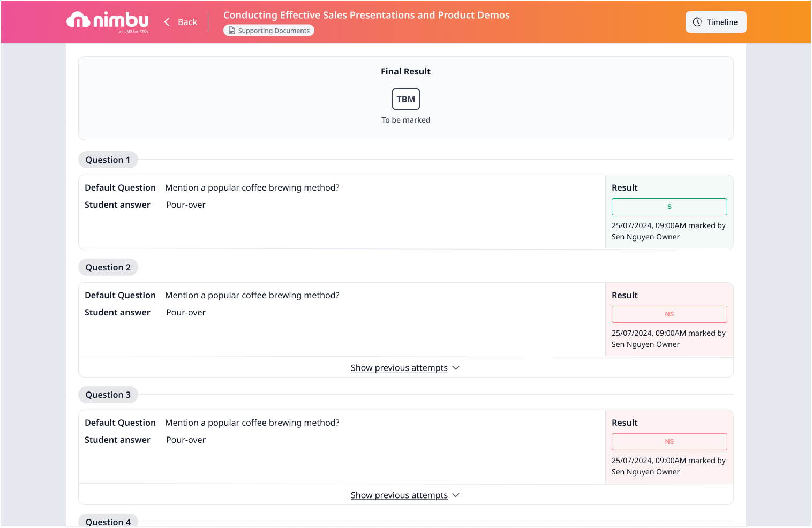Viewport: 812px width, 528px height.
Task: Click the NS result badge for Question 3
Action: 670,442
